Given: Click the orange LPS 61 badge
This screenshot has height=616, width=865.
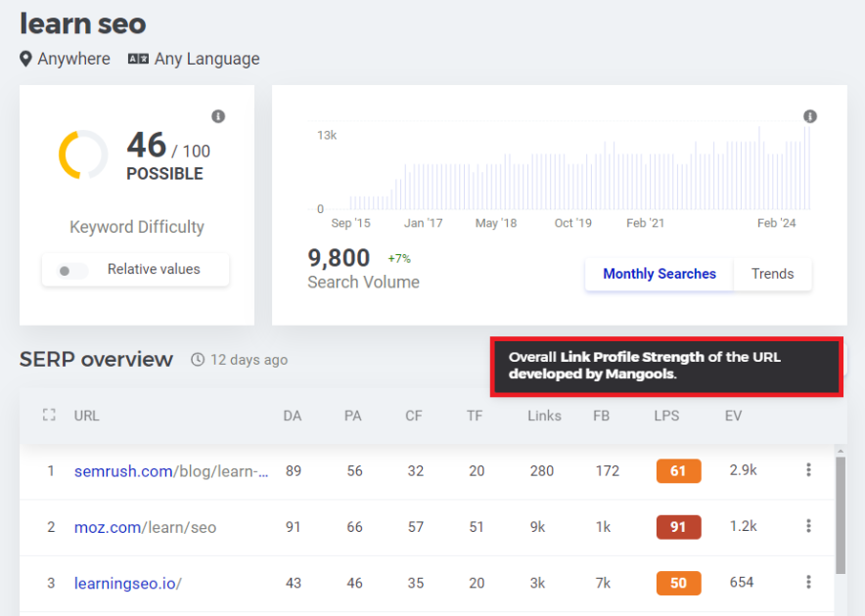Looking at the screenshot, I should [678, 471].
